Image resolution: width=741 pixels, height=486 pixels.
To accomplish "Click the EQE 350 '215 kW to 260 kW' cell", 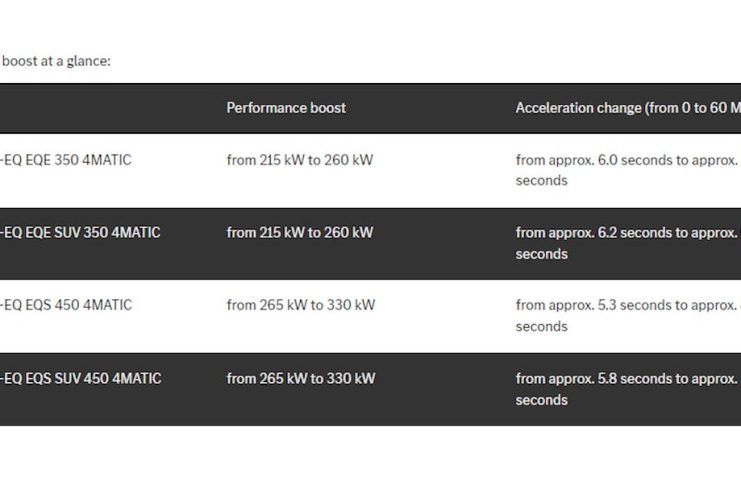I will [299, 160].
